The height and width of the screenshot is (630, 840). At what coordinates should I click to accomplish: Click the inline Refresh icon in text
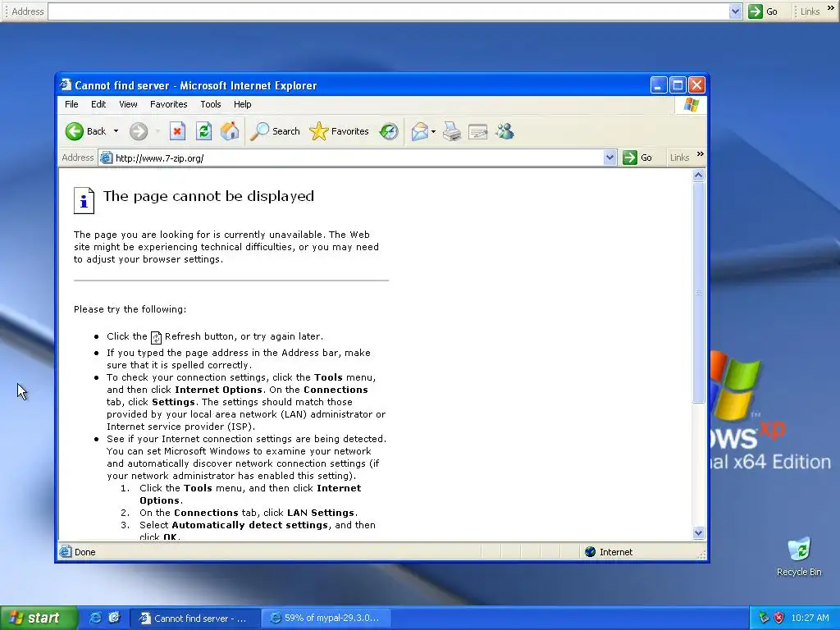(156, 337)
